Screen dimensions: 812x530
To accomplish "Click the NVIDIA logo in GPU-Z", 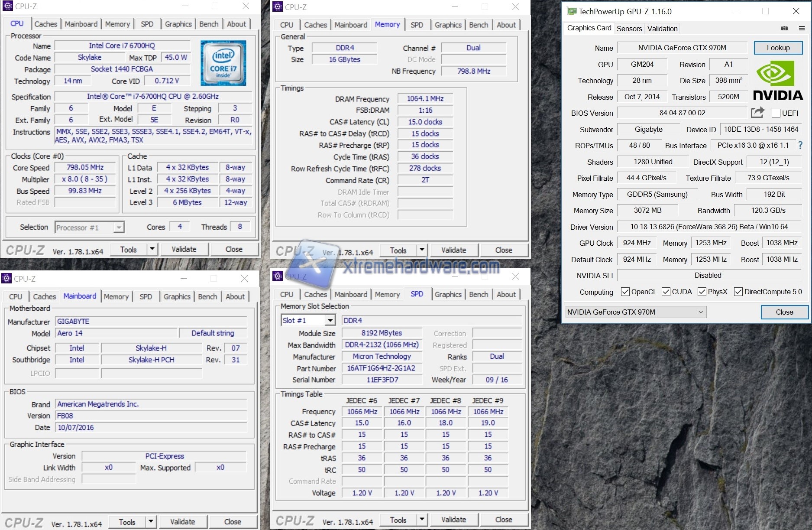I will (x=778, y=80).
